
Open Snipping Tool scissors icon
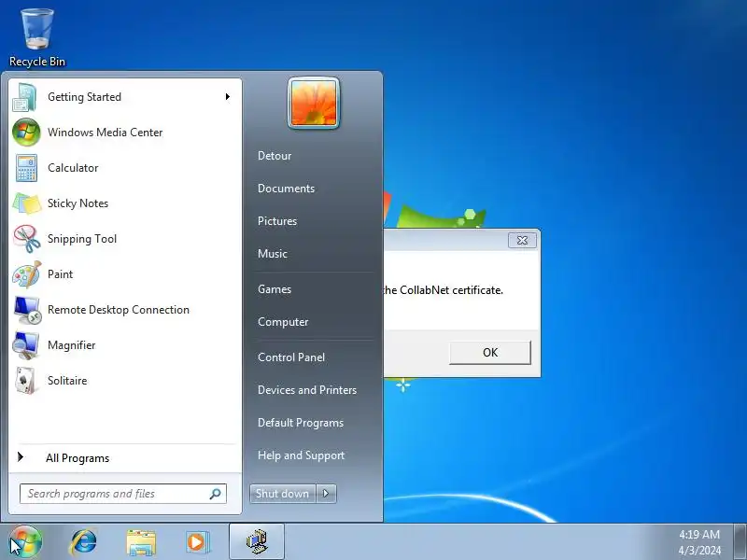[x=27, y=239]
